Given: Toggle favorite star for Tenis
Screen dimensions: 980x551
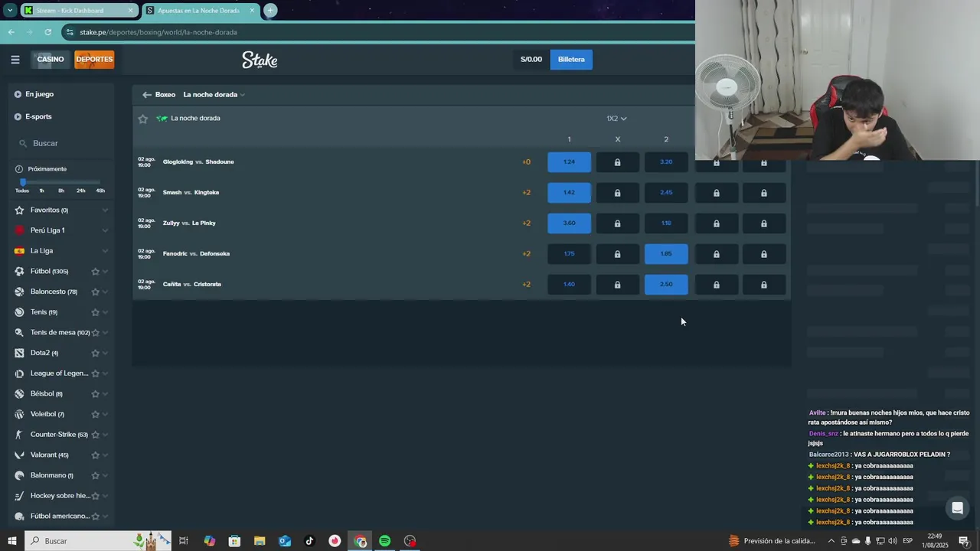Looking at the screenshot, I should click(96, 312).
